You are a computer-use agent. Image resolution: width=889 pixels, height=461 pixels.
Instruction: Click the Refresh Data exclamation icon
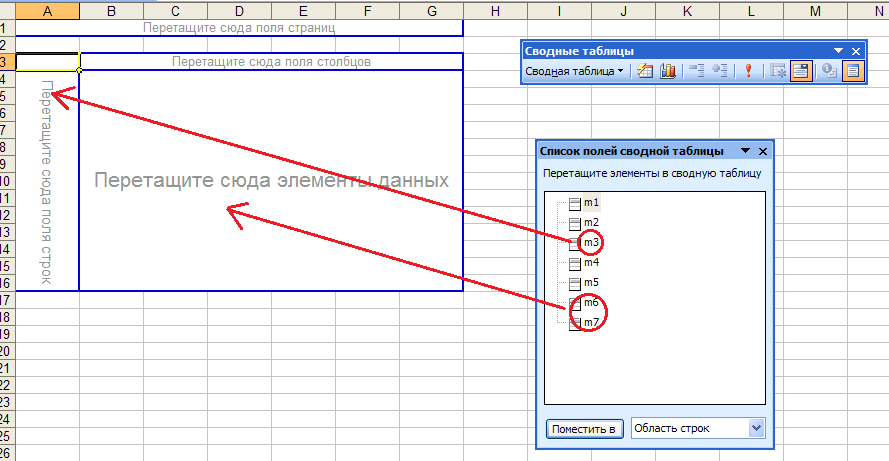pos(747,71)
